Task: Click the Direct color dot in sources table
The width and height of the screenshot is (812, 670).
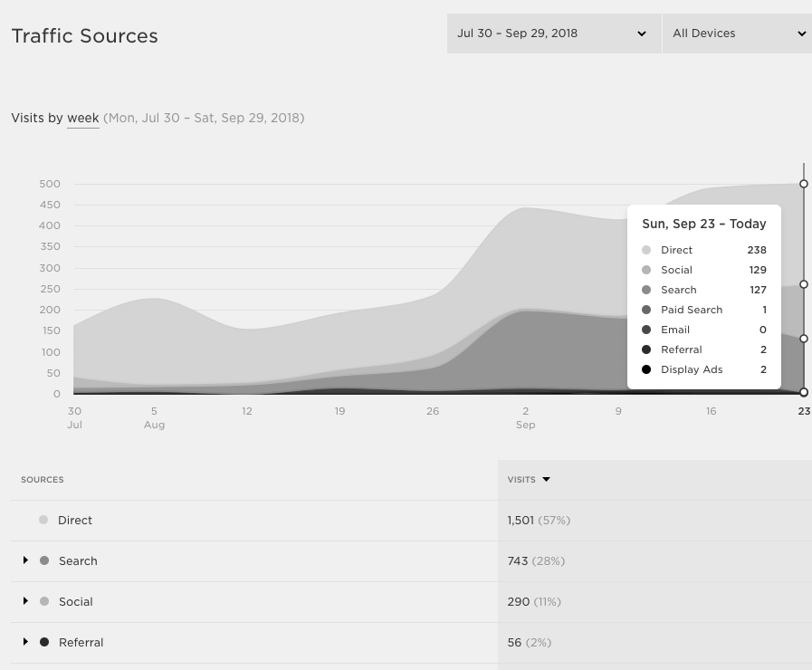Action: 43,520
